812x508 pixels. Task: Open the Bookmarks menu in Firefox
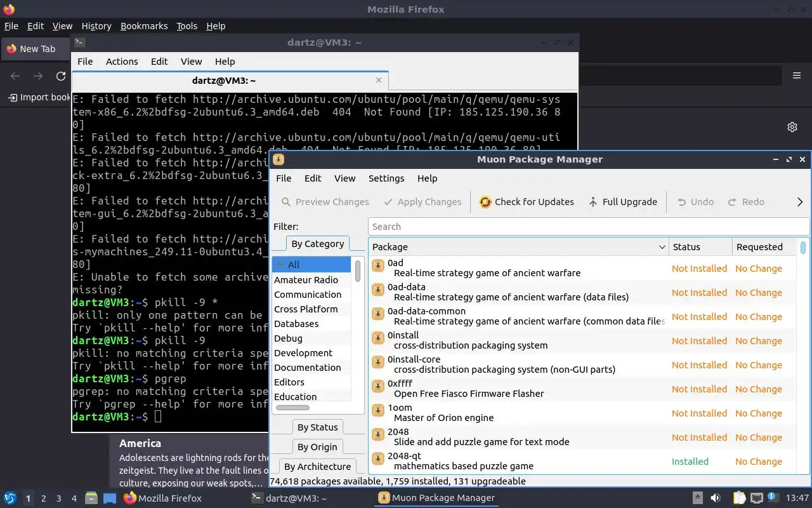[x=144, y=26]
